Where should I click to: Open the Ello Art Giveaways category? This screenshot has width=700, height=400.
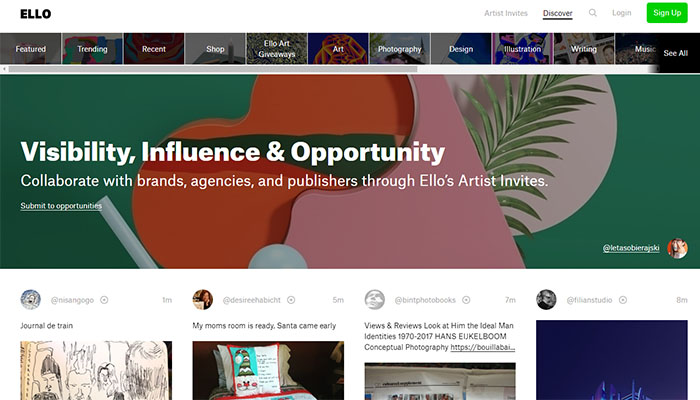pos(276,49)
